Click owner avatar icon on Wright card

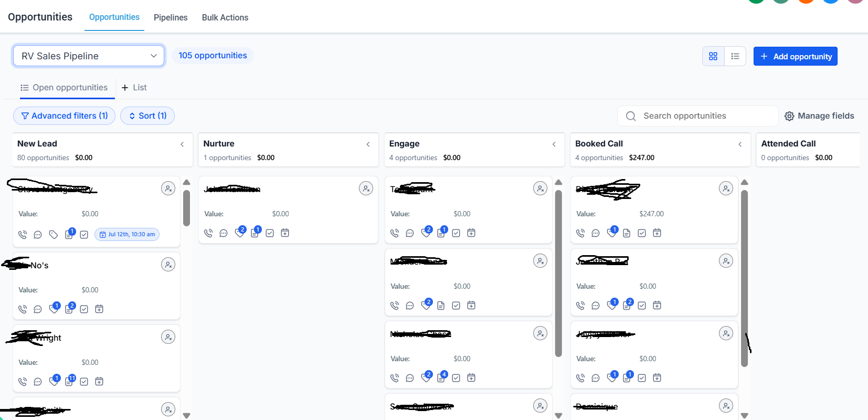[168, 337]
